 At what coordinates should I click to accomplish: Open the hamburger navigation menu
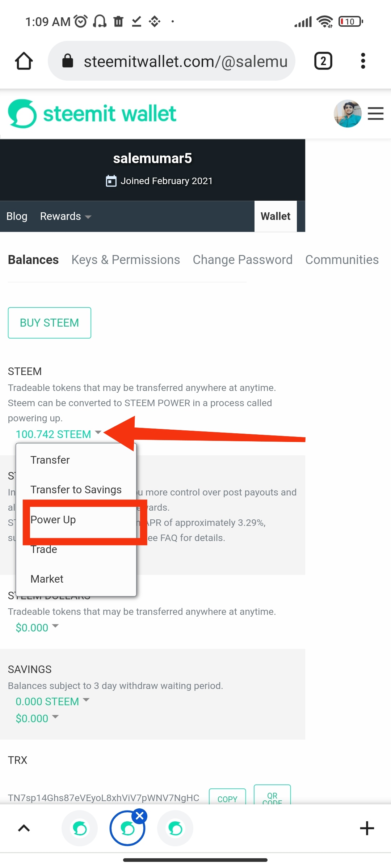(375, 114)
